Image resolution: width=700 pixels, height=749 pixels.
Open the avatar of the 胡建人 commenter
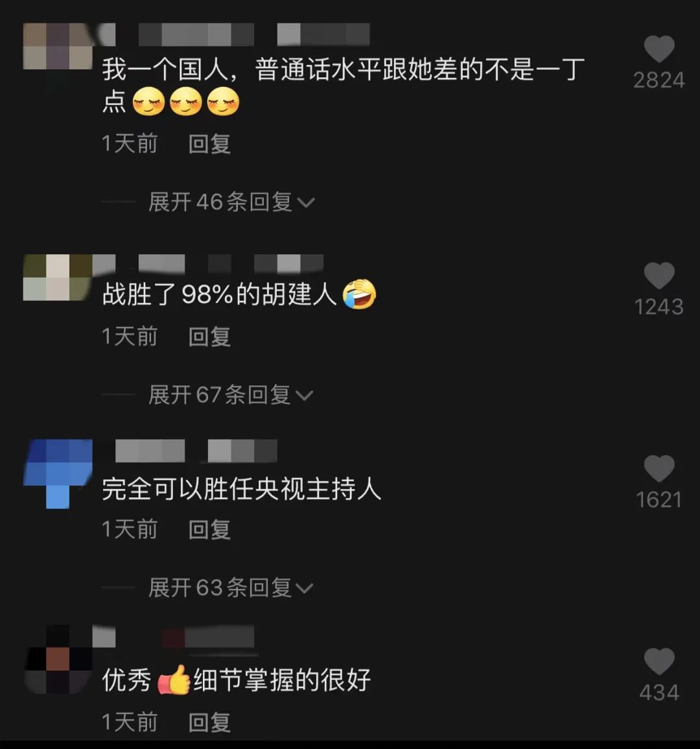[58, 278]
